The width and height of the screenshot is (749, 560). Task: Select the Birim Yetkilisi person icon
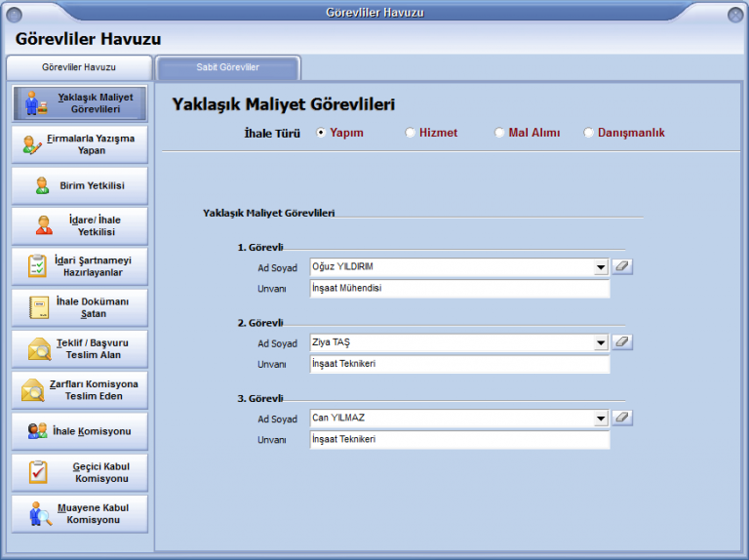(42, 185)
